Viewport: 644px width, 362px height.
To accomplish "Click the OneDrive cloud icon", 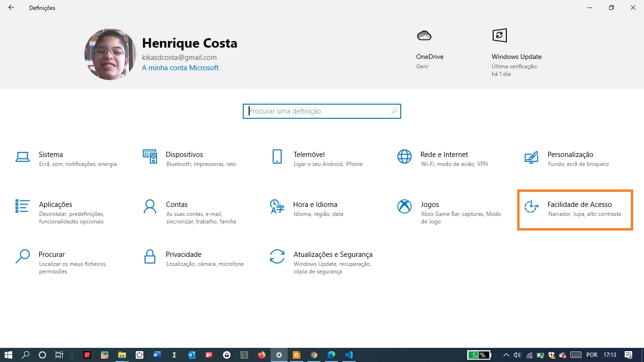I will click(x=424, y=35).
